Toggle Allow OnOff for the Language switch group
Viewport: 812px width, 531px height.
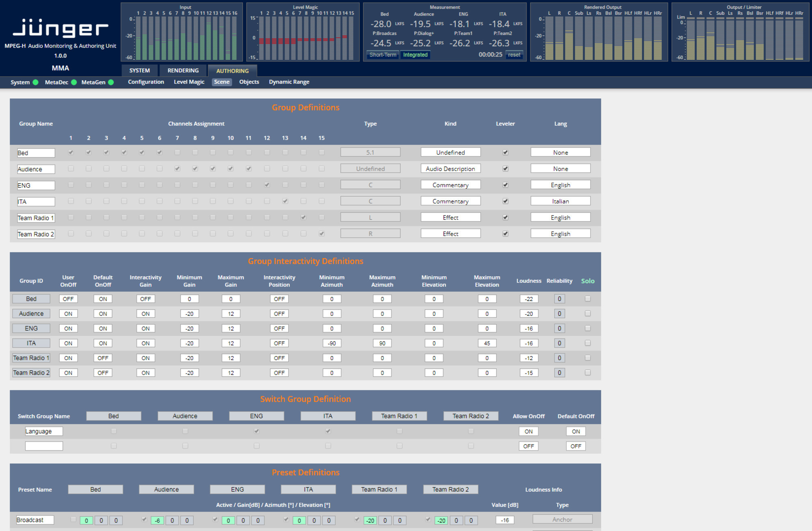(x=528, y=431)
